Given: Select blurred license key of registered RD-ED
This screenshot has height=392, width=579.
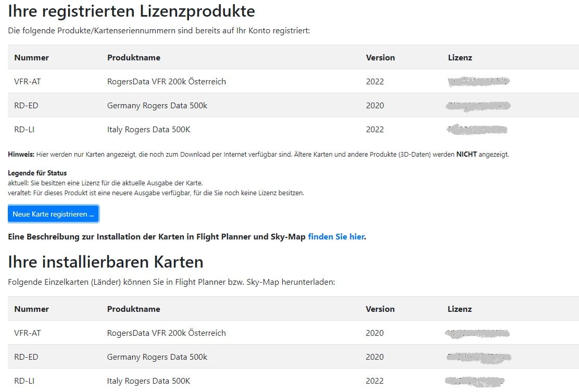Looking at the screenshot, I should [x=479, y=106].
